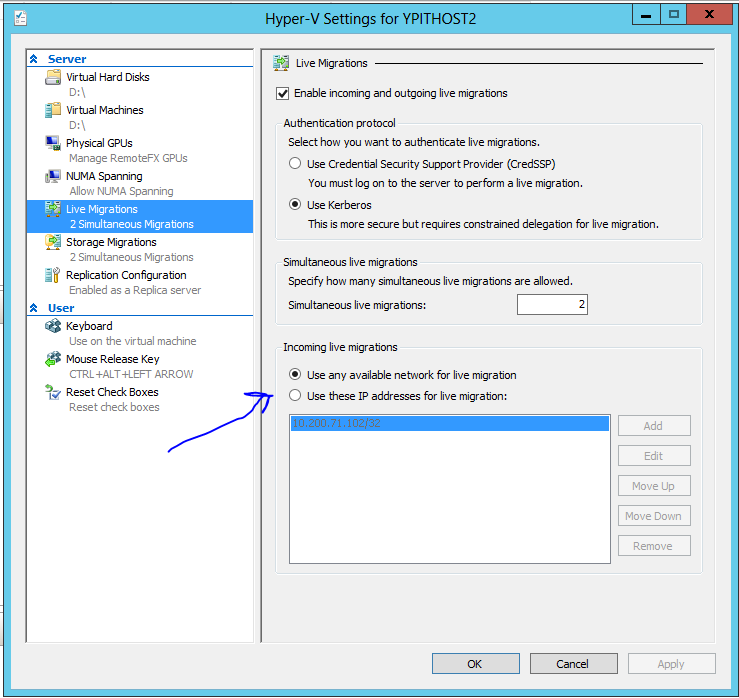739x698 pixels.
Task: Select Use any available network option
Action: [x=294, y=375]
